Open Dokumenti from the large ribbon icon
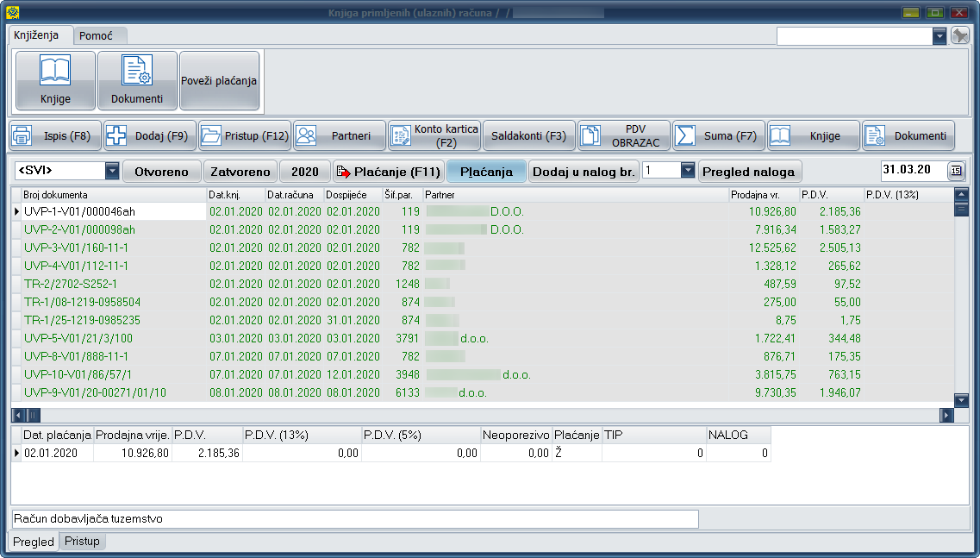This screenshot has height=558, width=980. pyautogui.click(x=137, y=80)
